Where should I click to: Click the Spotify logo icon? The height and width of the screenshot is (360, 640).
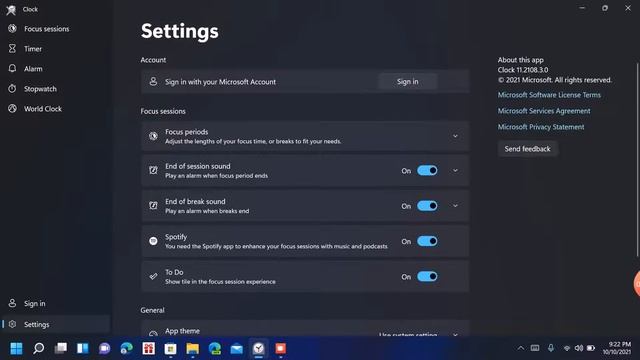(x=153, y=241)
